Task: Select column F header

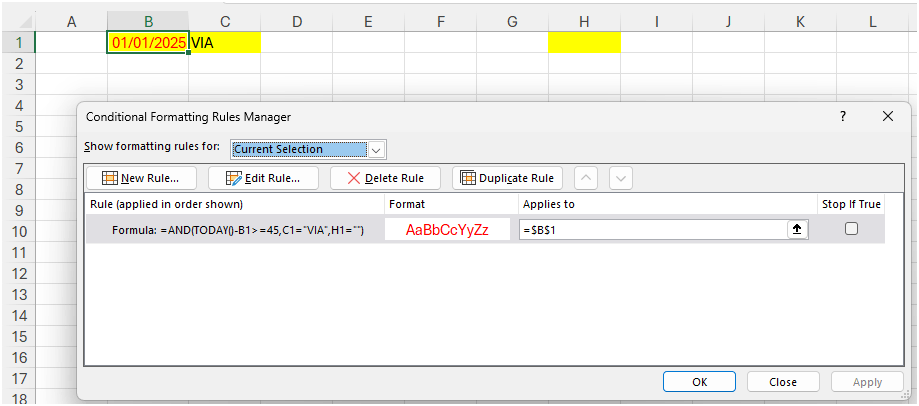Action: pos(440,22)
